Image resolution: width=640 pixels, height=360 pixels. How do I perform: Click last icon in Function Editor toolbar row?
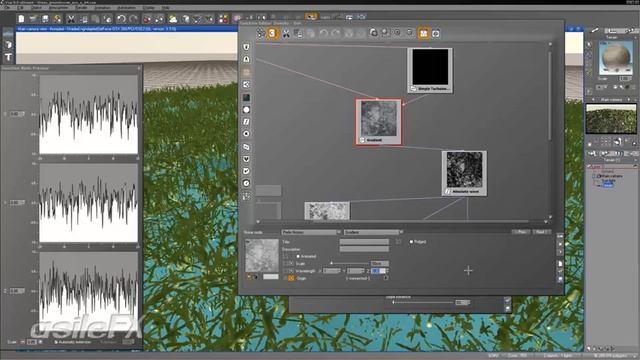pos(436,33)
